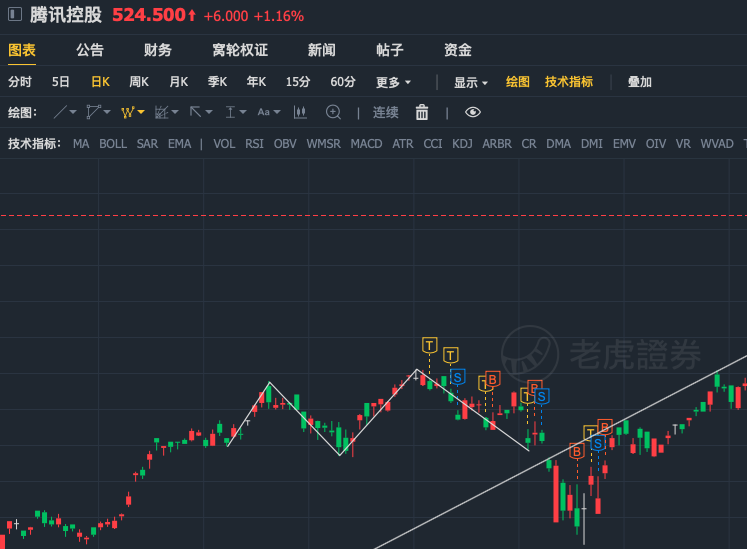This screenshot has height=549, width=747.
Task: Select the 5日 five-day period
Action: click(61, 82)
